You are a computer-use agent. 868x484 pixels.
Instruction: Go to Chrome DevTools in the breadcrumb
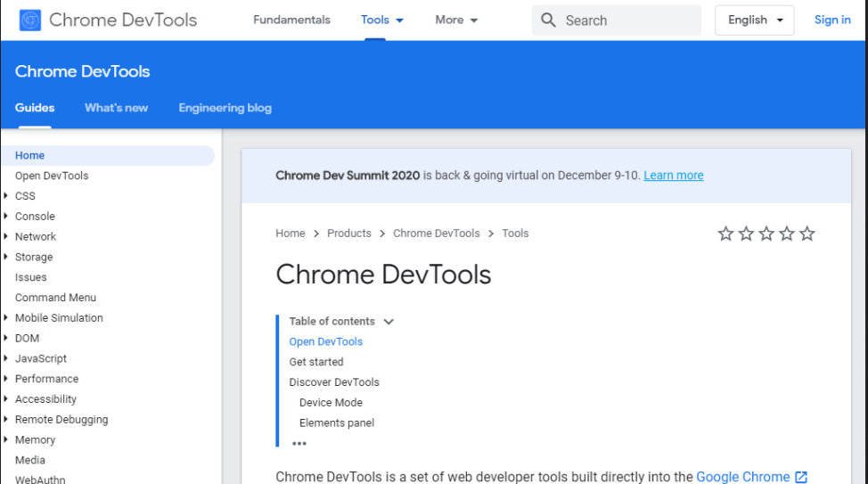tap(436, 234)
